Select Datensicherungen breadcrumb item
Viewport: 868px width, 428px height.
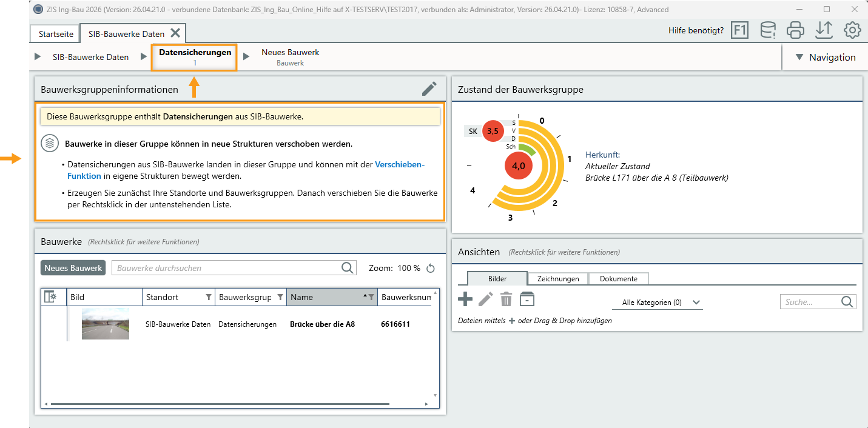195,57
